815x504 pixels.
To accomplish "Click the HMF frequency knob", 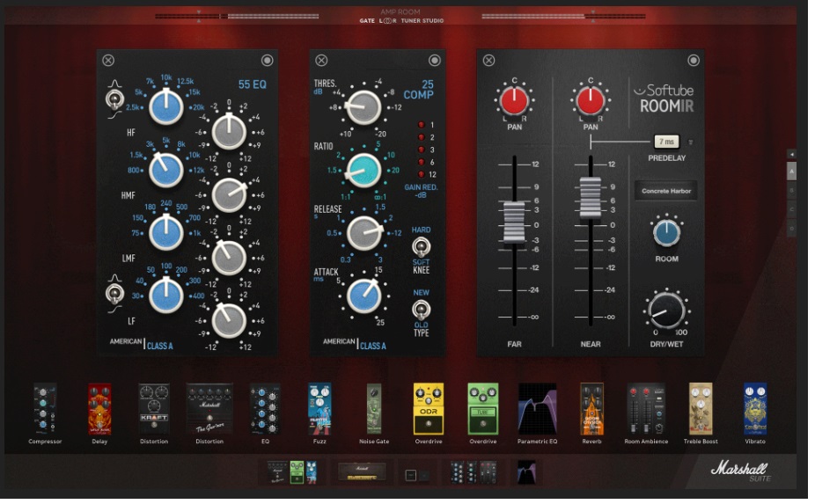I will 165,170.
